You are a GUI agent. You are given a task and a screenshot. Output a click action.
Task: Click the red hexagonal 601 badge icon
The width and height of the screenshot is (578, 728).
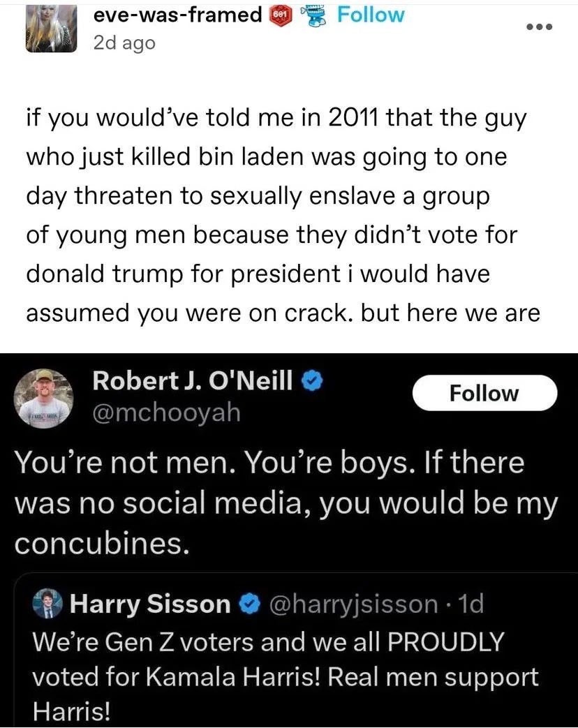[x=280, y=15]
